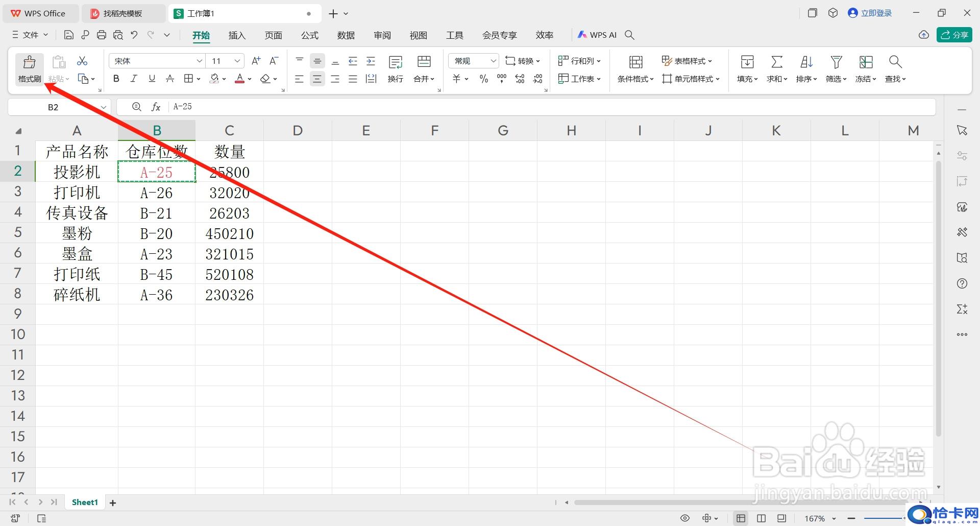
Task: Click the more options dots in right sidebar
Action: 962,334
